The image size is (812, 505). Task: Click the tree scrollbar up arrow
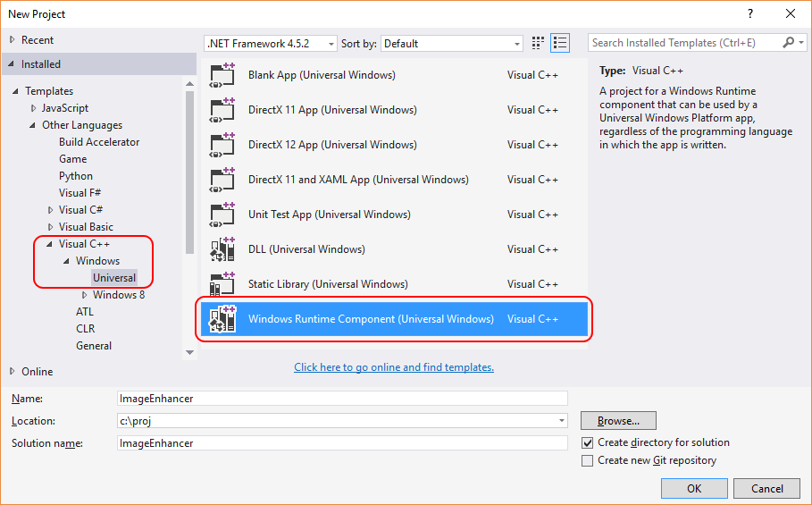(x=189, y=83)
